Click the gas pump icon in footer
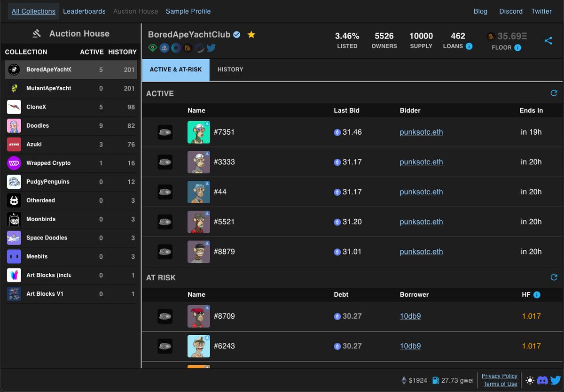Screen dimensions: 564x392 (436, 380)
